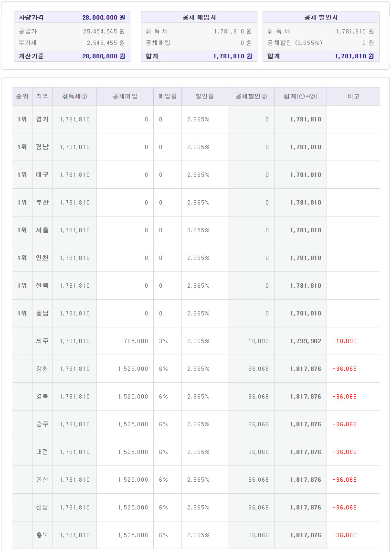Select the 경기 region cell

tap(42, 119)
